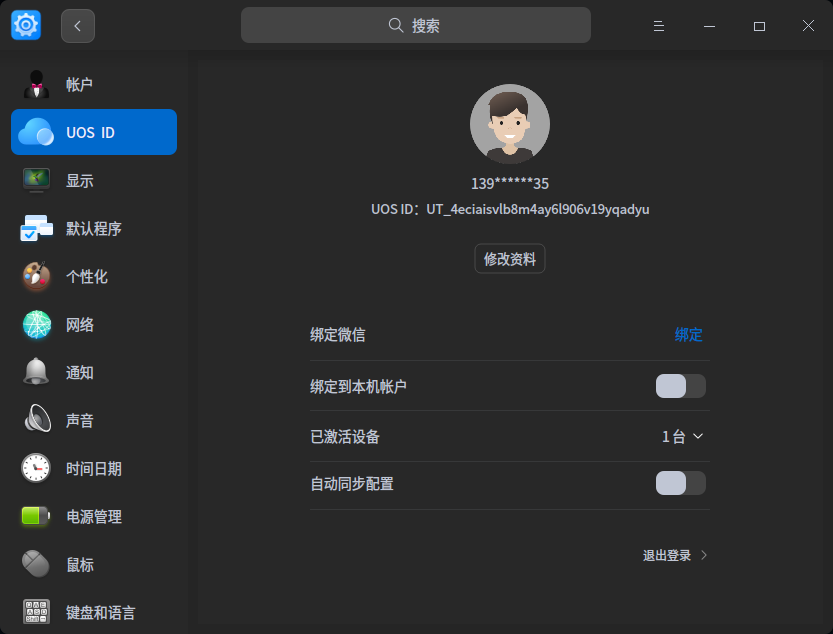
Task: Click the 绑定 link for WeChat
Action: click(x=688, y=335)
